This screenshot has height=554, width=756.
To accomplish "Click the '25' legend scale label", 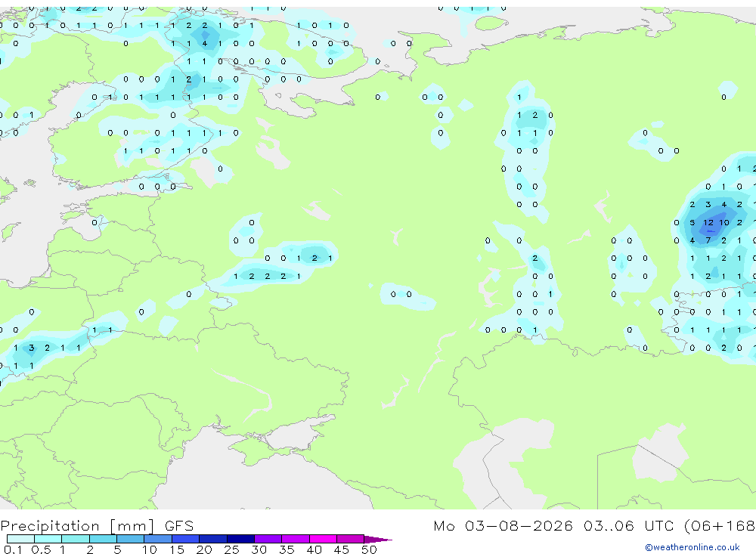I will 231,549.
